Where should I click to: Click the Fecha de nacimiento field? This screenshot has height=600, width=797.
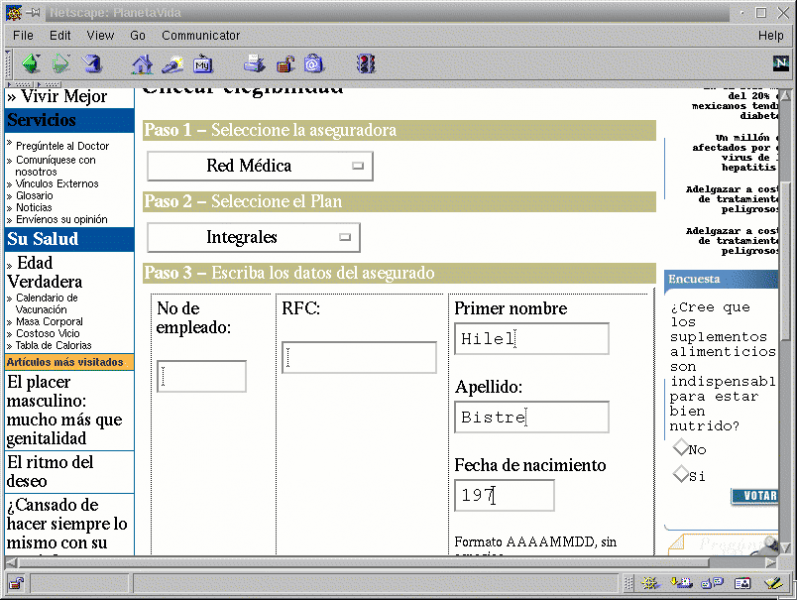(x=504, y=495)
